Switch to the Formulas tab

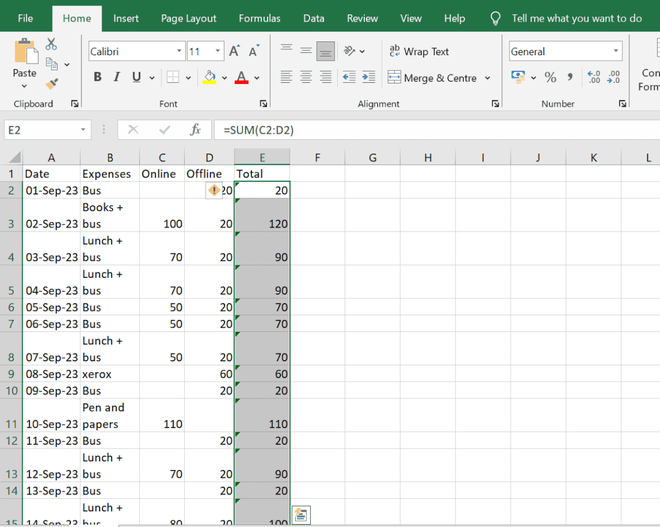pyautogui.click(x=259, y=18)
